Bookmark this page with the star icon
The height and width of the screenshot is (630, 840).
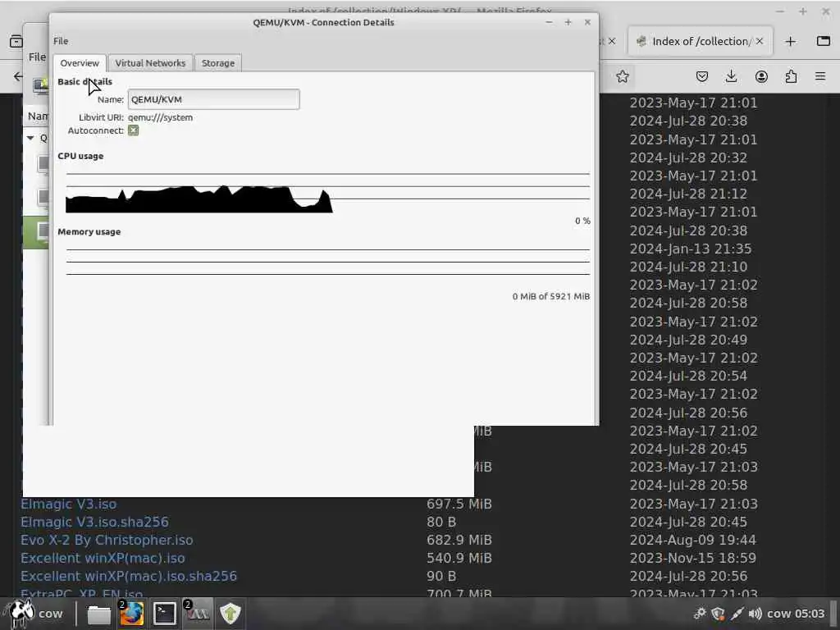point(622,76)
